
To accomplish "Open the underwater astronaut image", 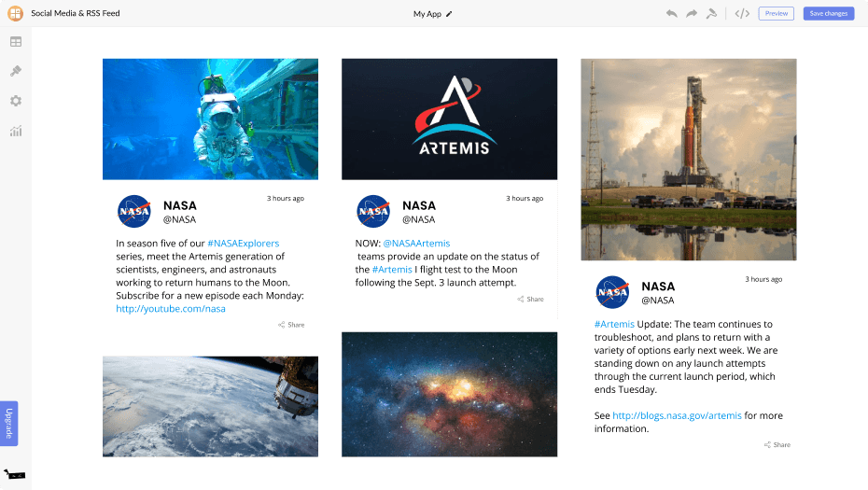I will coord(210,119).
